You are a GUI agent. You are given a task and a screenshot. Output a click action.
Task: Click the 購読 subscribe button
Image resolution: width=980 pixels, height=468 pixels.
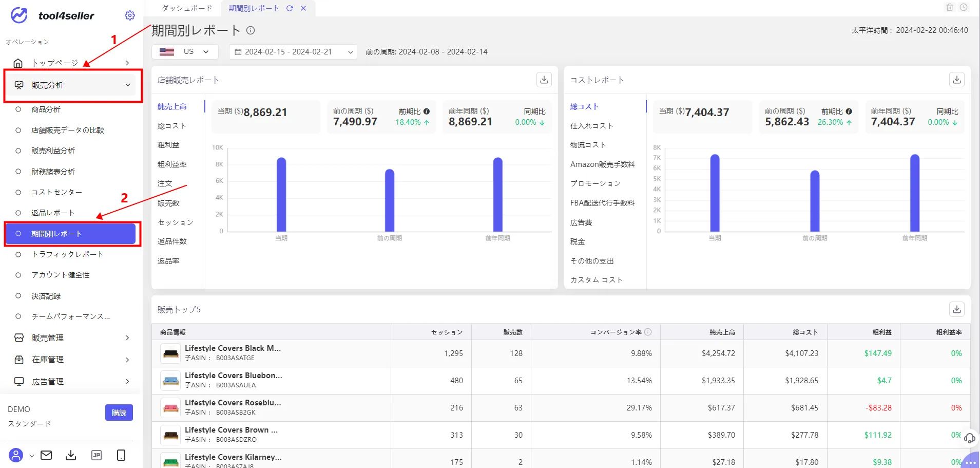pyautogui.click(x=119, y=413)
